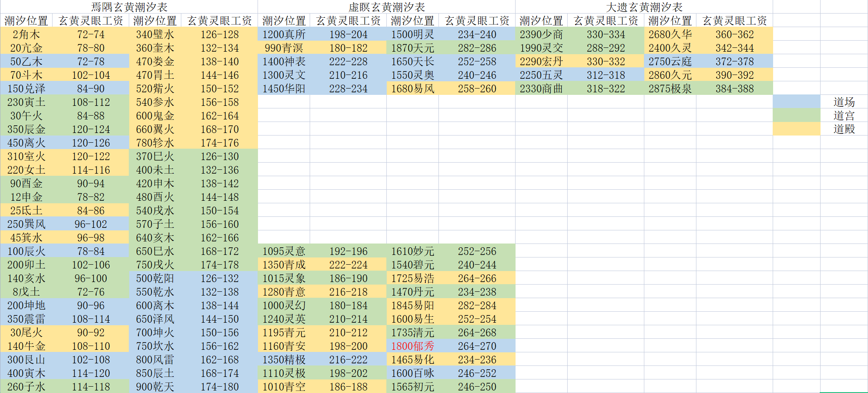Image resolution: width=868 pixels, height=393 pixels.
Task: Click the cell 200坤地
Action: [26, 305]
